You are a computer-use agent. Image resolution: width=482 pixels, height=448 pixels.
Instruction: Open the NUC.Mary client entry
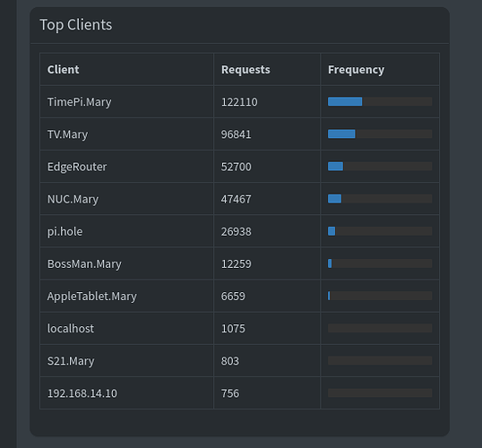[x=73, y=199]
